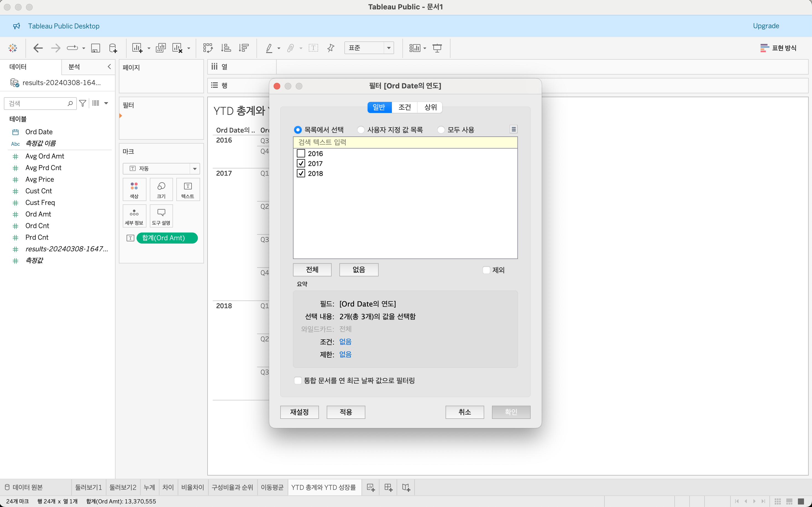Image resolution: width=812 pixels, height=507 pixels.
Task: Open the 이동평균 worksheet tab
Action: (x=272, y=487)
